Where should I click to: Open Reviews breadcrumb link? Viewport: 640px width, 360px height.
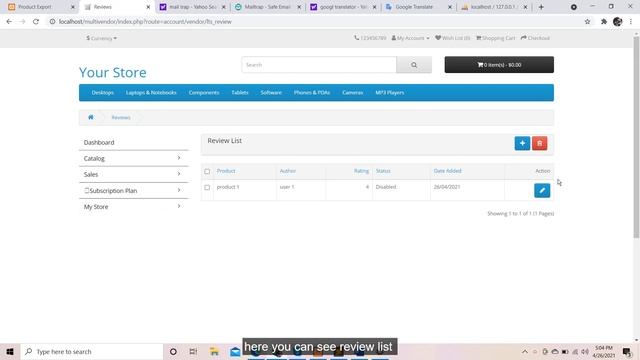(121, 118)
